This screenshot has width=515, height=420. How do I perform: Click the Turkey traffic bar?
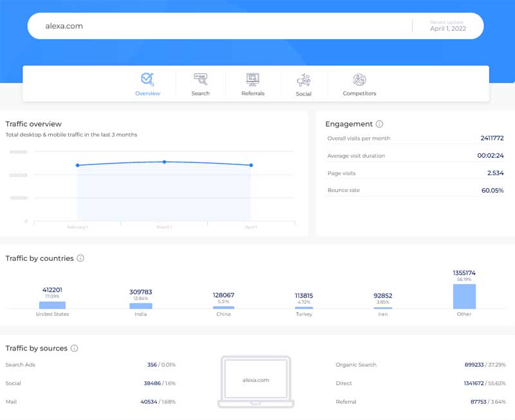point(304,308)
